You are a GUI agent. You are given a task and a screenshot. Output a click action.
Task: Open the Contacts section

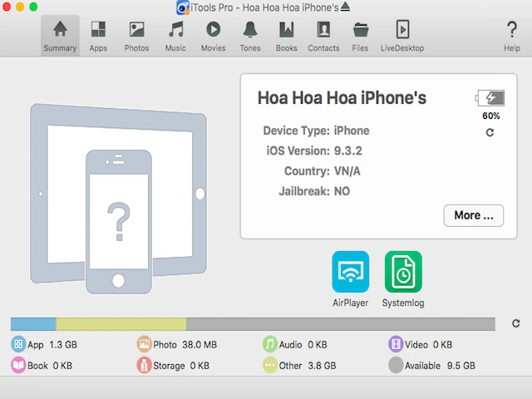coord(323,36)
